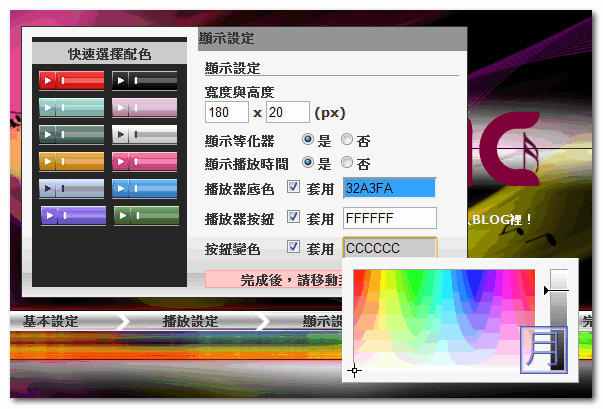Choose the green player color preset

click(146, 214)
